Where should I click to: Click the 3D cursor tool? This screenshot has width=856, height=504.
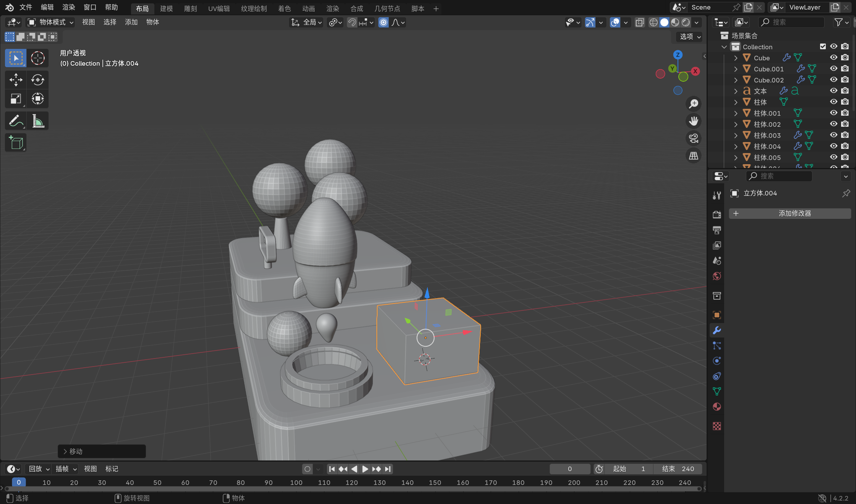coord(37,58)
